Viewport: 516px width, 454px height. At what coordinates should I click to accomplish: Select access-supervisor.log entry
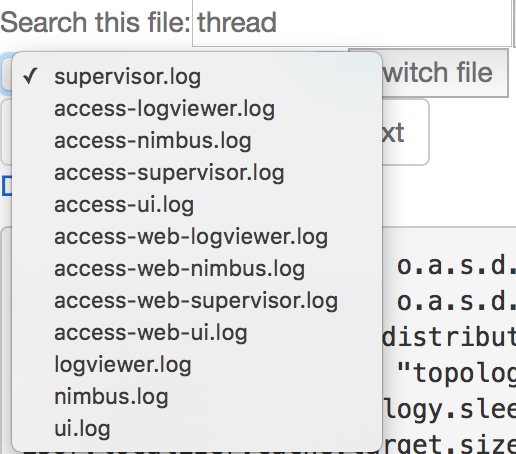[x=197, y=173]
